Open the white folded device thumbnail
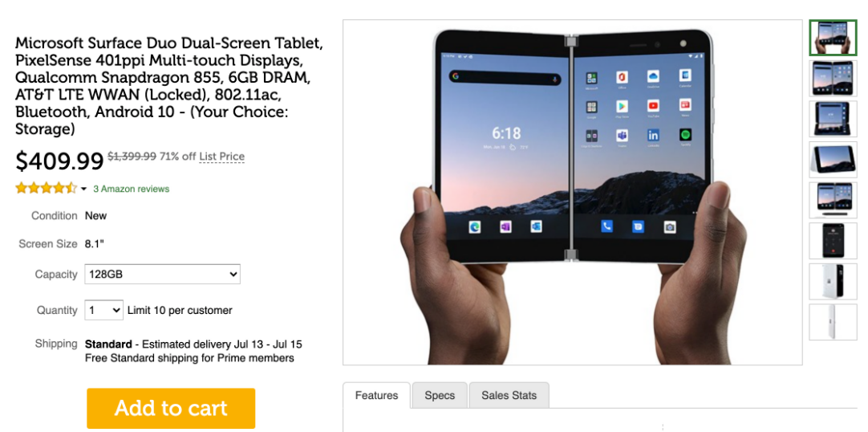Image resolution: width=868 pixels, height=432 pixels. [833, 281]
